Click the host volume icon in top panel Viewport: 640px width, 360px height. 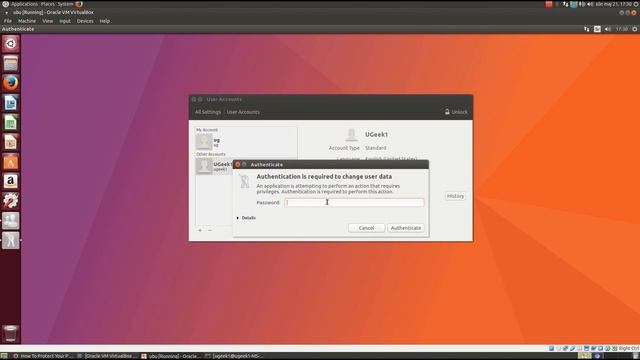point(590,4)
